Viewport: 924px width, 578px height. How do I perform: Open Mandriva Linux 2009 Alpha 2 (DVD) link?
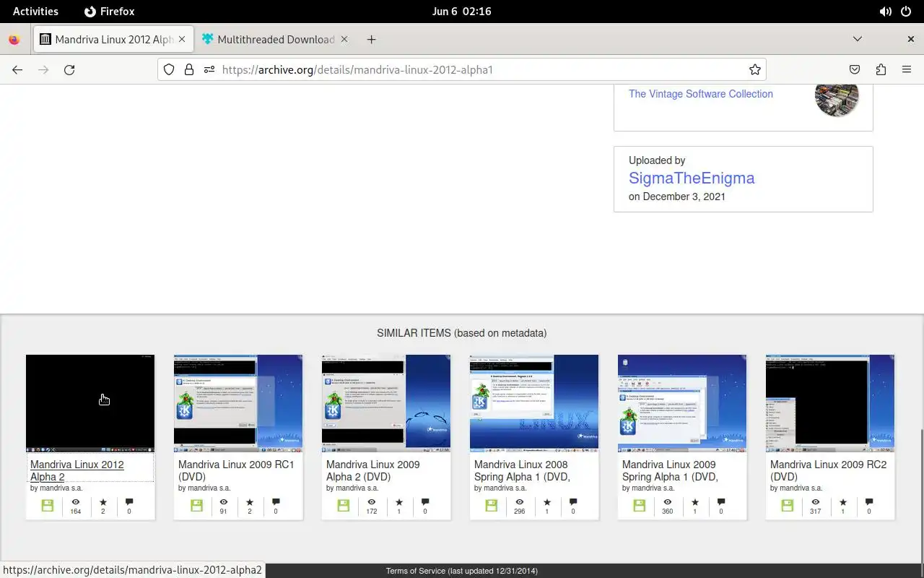click(372, 470)
